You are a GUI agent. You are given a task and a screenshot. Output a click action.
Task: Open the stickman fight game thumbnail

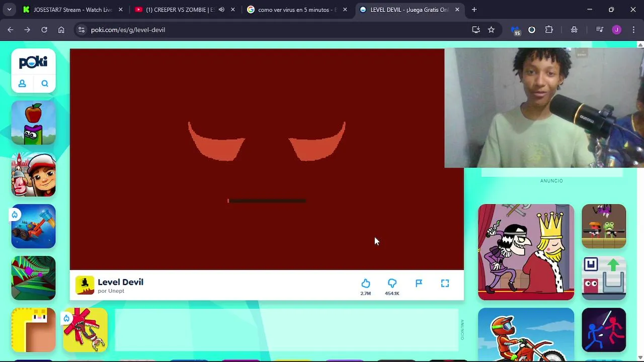(604, 330)
